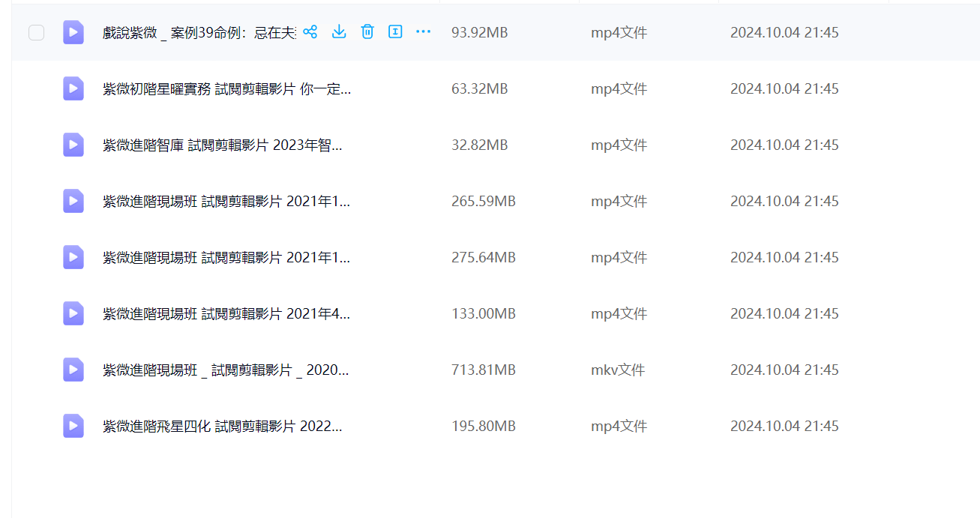Download the 戲說紫微 案例39 video
Image resolution: width=980 pixels, height=518 pixels.
pos(339,31)
